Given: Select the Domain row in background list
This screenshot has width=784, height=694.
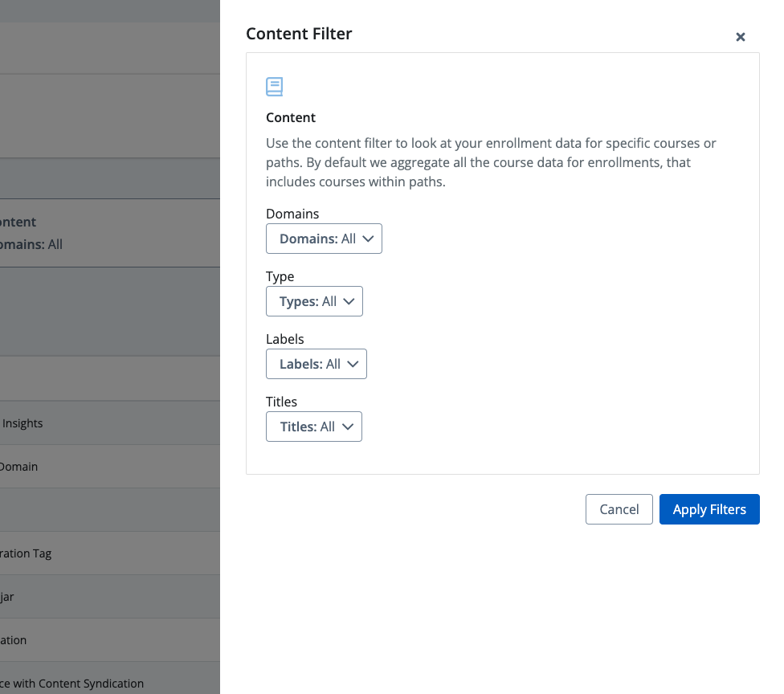Looking at the screenshot, I should click(110, 467).
